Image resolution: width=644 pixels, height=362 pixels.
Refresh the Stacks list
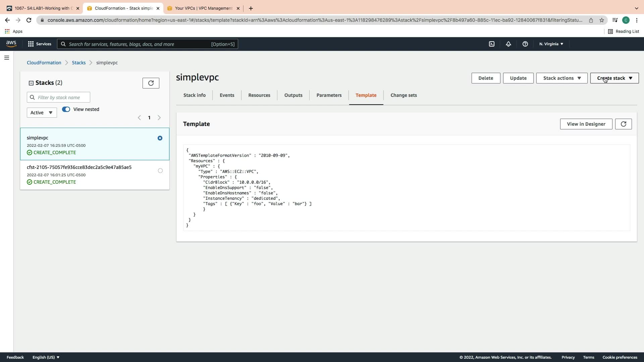coord(151,83)
